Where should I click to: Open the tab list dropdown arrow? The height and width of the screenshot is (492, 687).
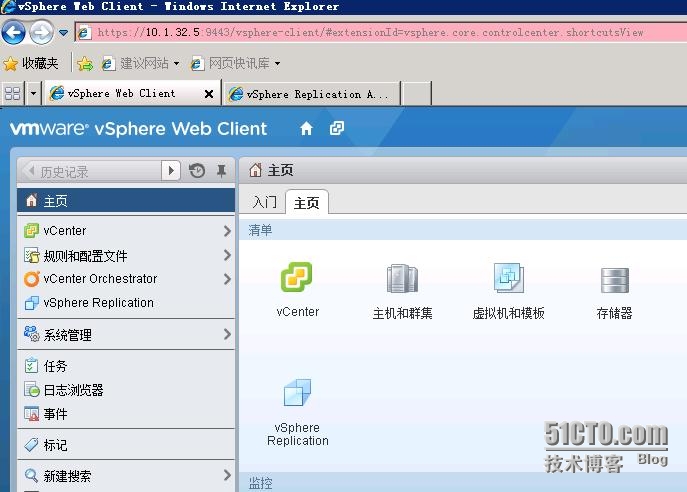[x=33, y=93]
